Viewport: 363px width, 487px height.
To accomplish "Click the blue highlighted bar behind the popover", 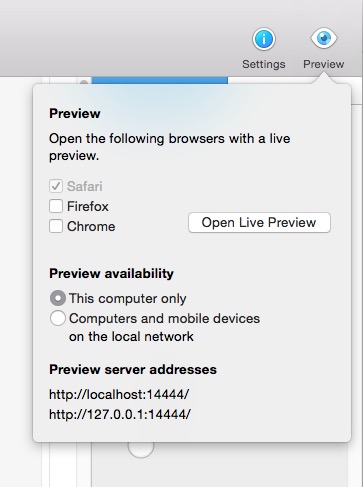I will [160, 80].
